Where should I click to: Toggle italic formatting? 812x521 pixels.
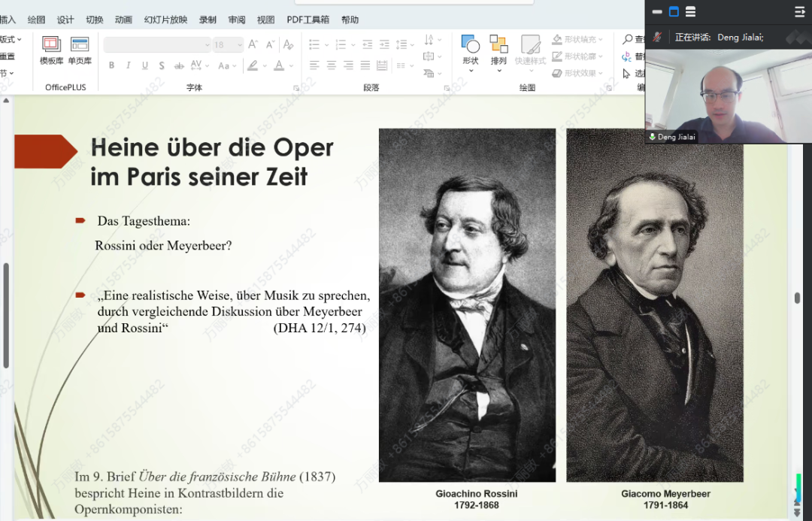(x=129, y=66)
